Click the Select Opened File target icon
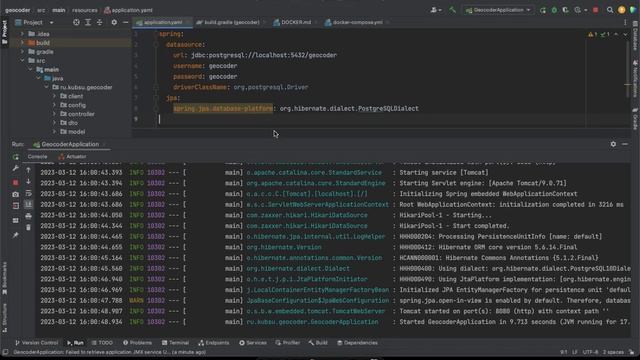640x360 pixels. click(x=76, y=22)
